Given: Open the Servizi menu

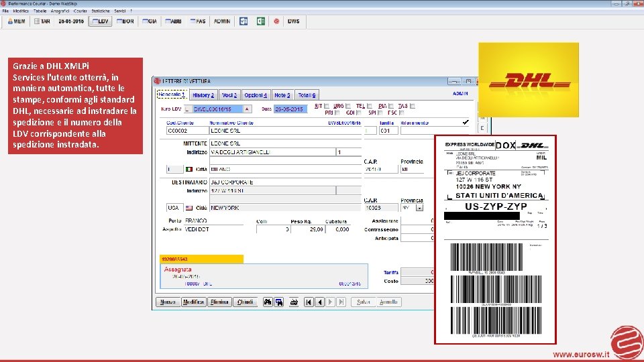Looking at the screenshot, I should click(120, 11).
